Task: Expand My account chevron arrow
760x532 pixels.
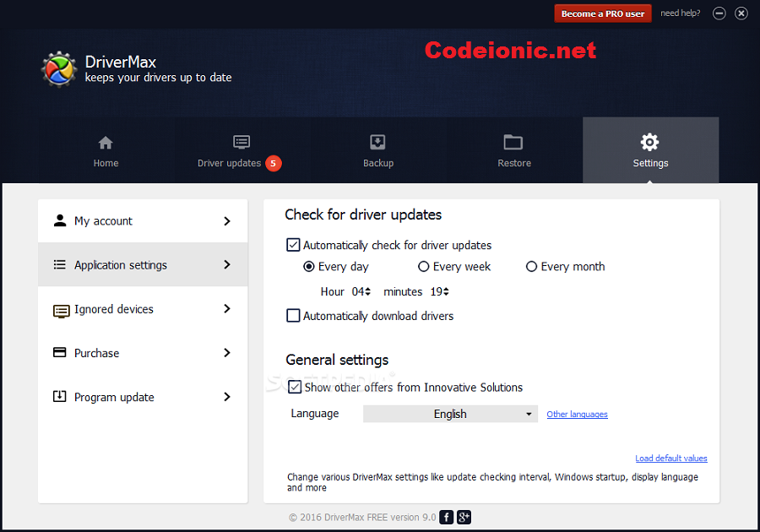Action: (227, 221)
